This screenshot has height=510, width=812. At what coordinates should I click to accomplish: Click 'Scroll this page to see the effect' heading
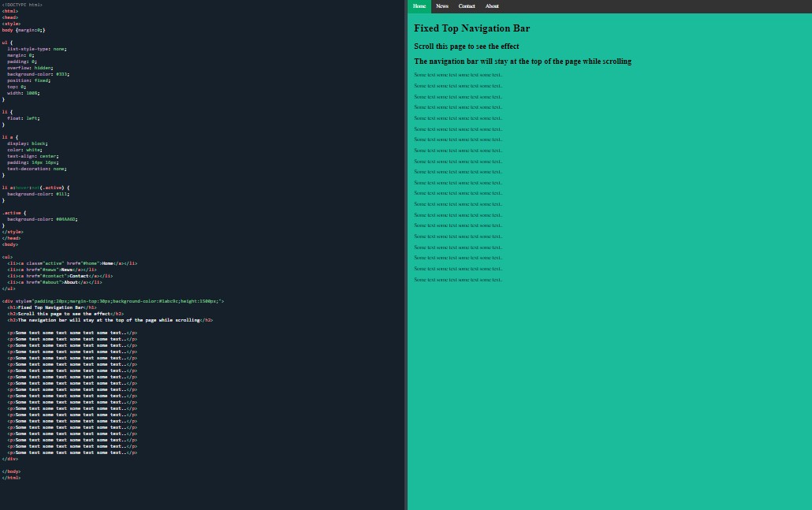coord(466,47)
